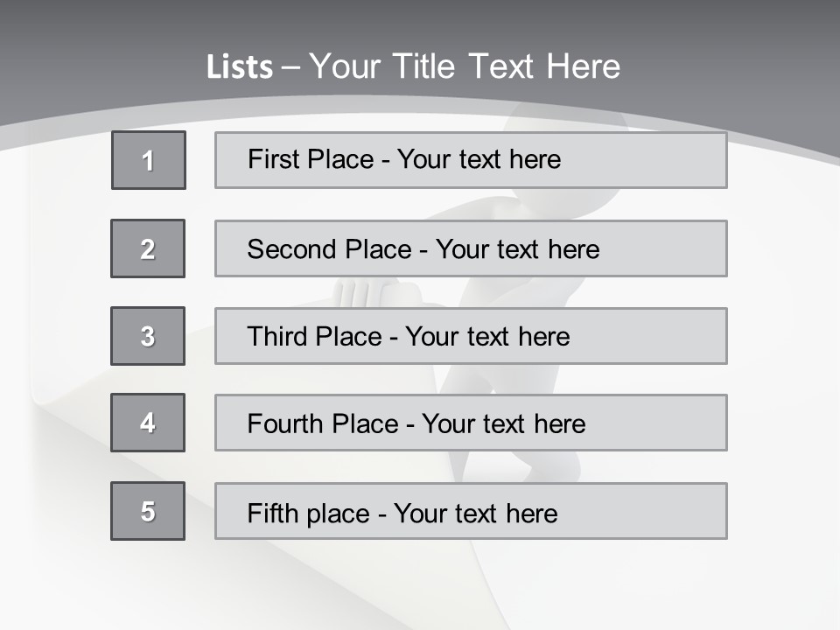Click the bold word Lists in title
Screen dimensions: 840x630
(239, 67)
